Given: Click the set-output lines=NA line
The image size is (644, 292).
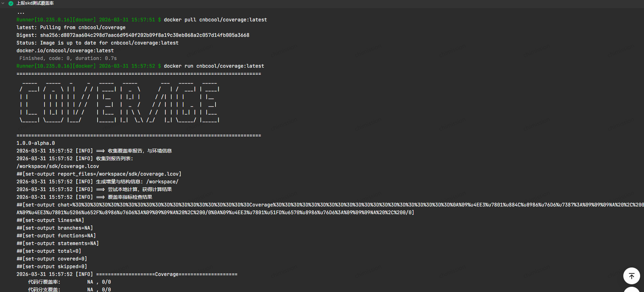Looking at the screenshot, I should [x=50, y=220].
